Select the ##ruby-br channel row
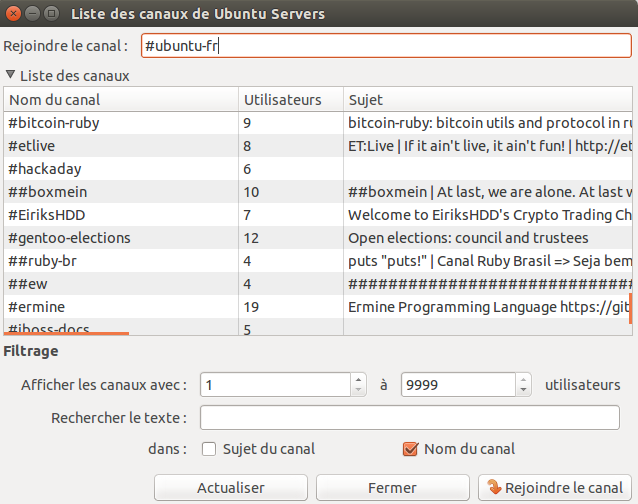638x504 pixels. [318, 261]
